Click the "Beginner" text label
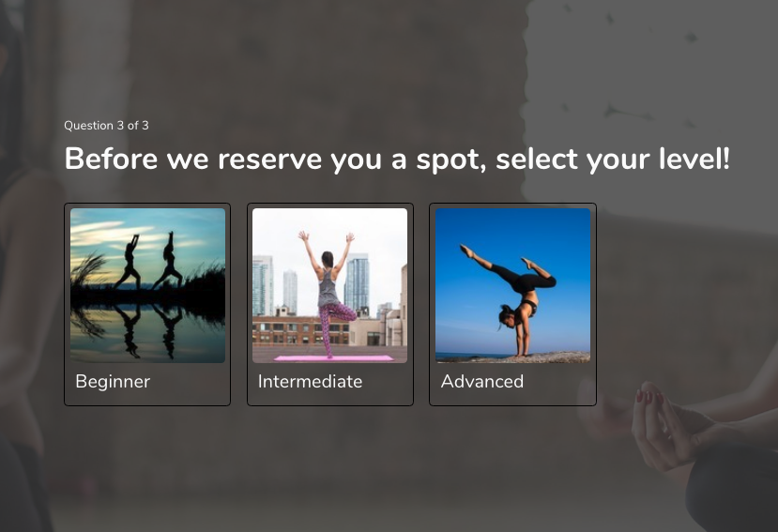This screenshot has height=532, width=778. point(113,381)
